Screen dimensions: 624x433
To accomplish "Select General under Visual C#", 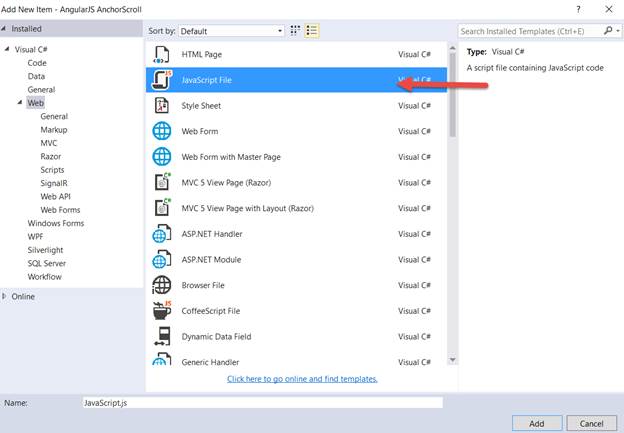I will click(41, 90).
